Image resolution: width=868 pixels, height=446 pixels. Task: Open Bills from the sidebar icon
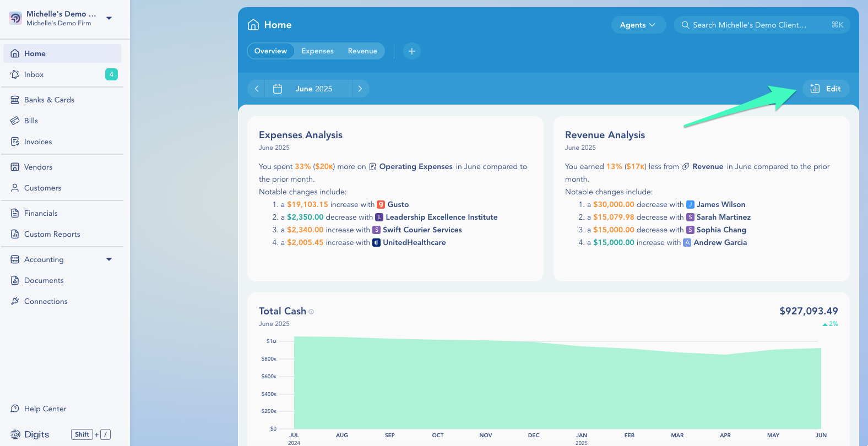coord(15,121)
